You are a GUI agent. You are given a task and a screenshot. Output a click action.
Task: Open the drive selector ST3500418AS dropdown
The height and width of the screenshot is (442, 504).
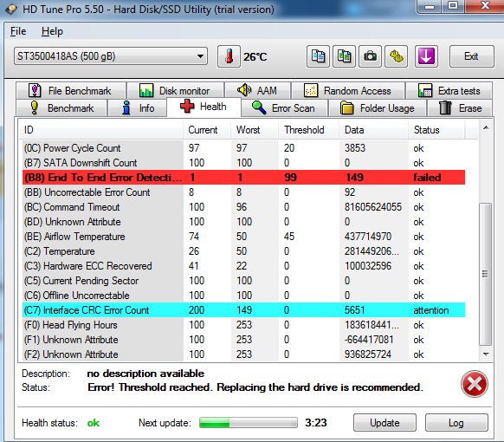111,56
